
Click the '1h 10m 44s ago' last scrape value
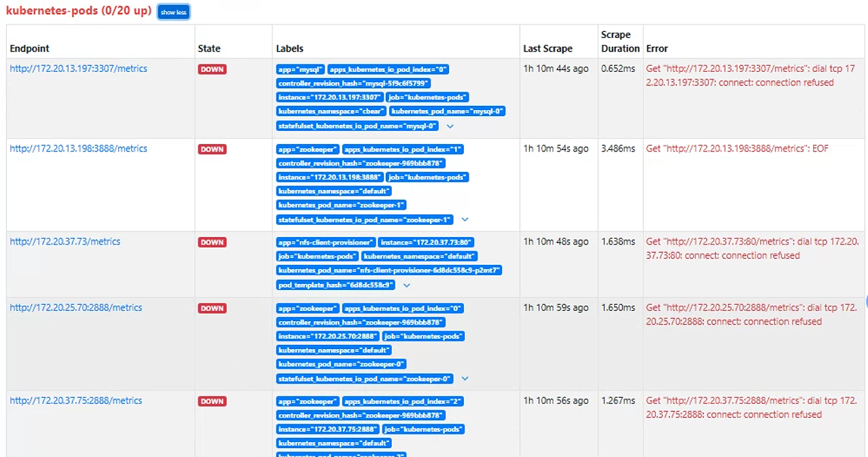(556, 69)
